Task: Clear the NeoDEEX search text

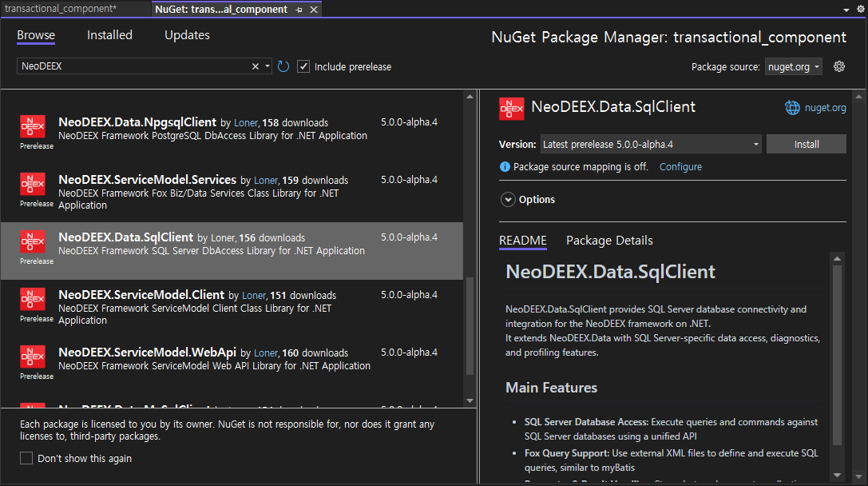Action: [x=256, y=66]
